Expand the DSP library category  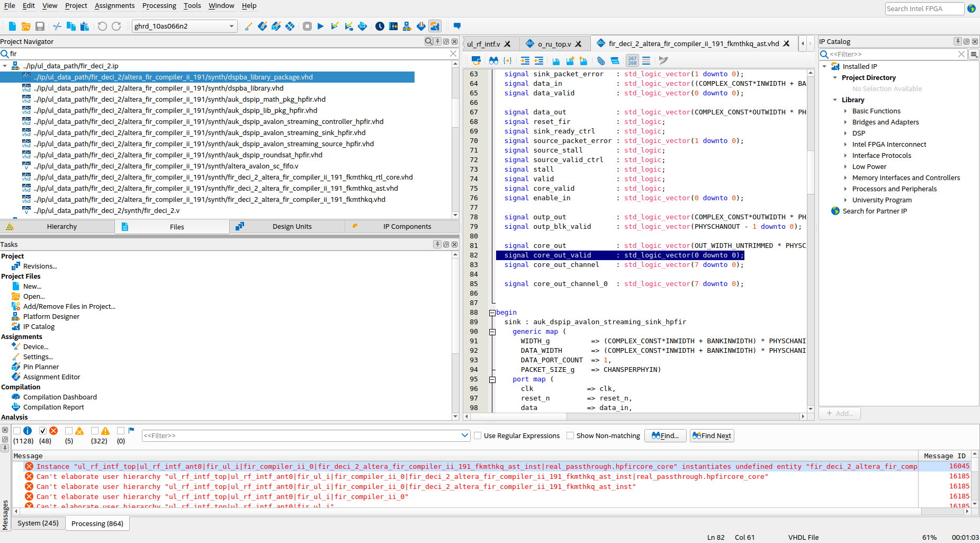[x=846, y=133]
